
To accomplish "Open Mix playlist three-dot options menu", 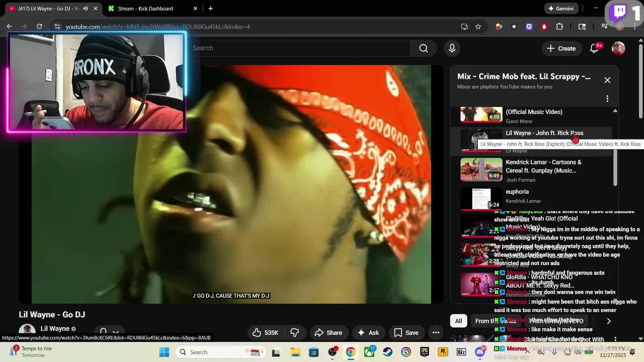I will (x=607, y=99).
